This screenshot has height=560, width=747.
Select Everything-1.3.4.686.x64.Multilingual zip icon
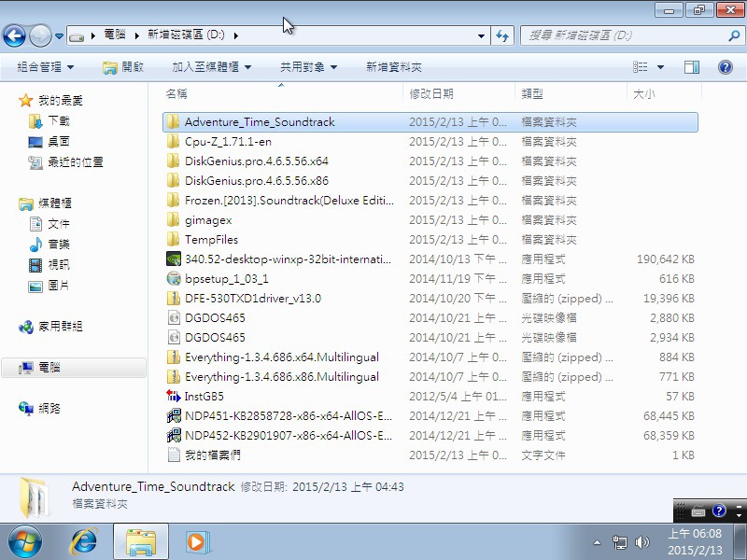click(174, 357)
